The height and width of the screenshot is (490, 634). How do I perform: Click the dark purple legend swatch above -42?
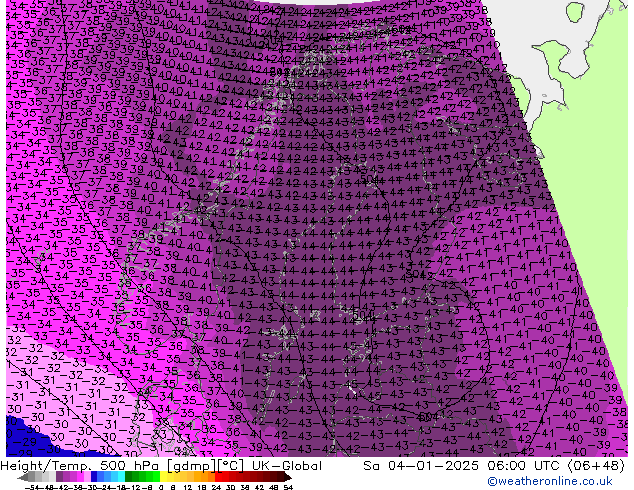tap(59, 477)
